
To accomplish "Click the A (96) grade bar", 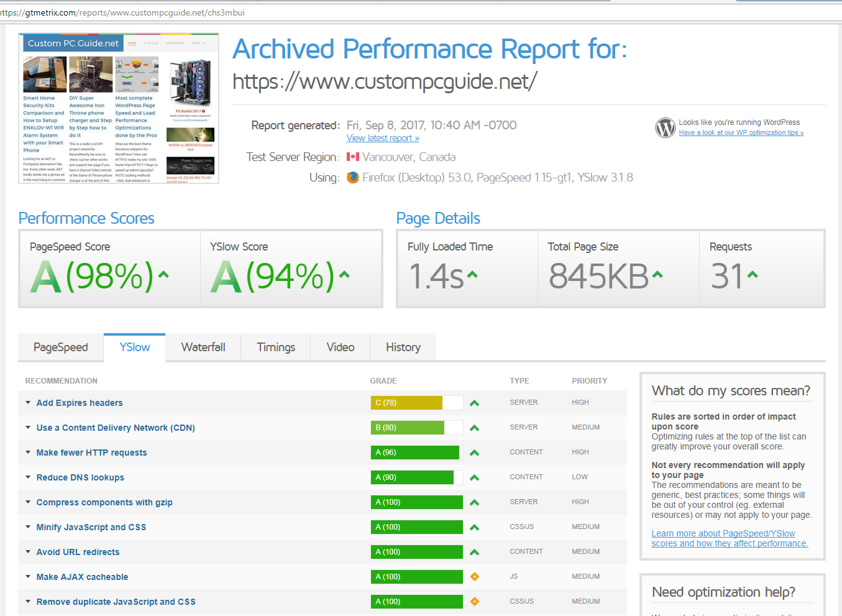I will coord(417,453).
